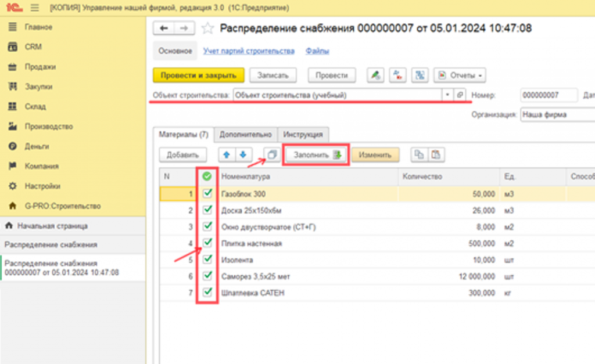Open the Учет партий строительства link
The image size is (595, 364).
[248, 51]
